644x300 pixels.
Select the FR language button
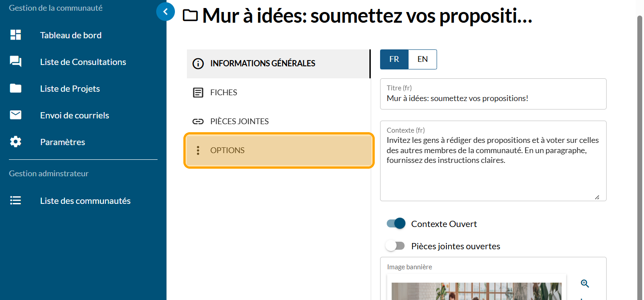394,59
